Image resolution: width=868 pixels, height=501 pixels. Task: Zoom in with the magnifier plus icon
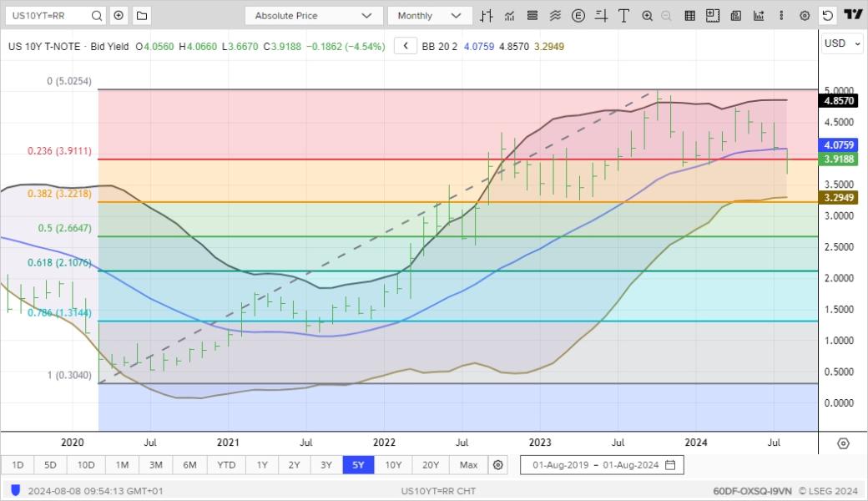point(647,16)
